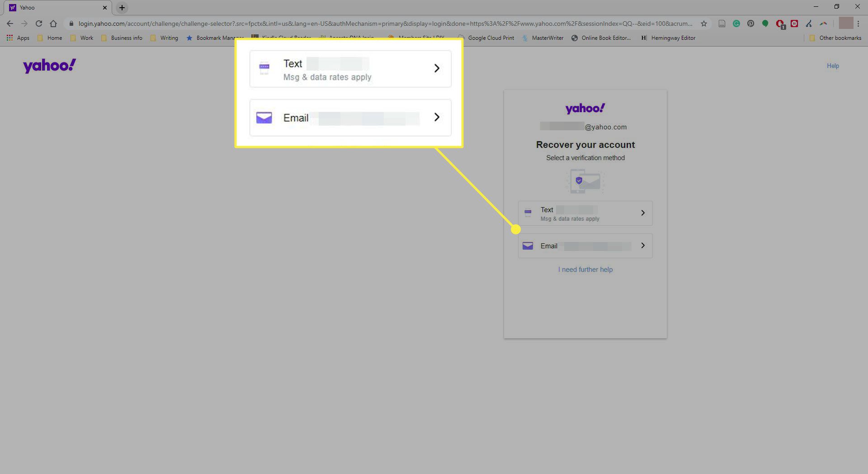This screenshot has width=868, height=474.
Task: Open the Writing bookmarks folder
Action: [x=164, y=38]
